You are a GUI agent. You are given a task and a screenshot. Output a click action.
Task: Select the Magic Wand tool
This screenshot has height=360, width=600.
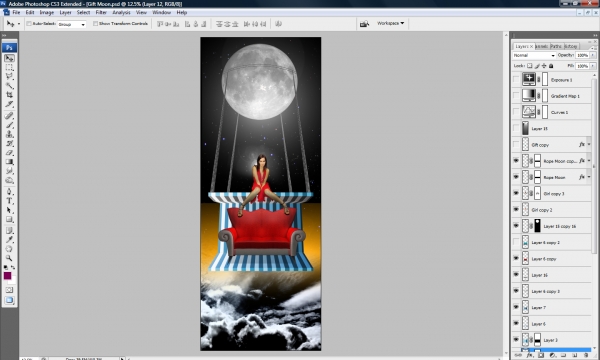(x=9, y=85)
